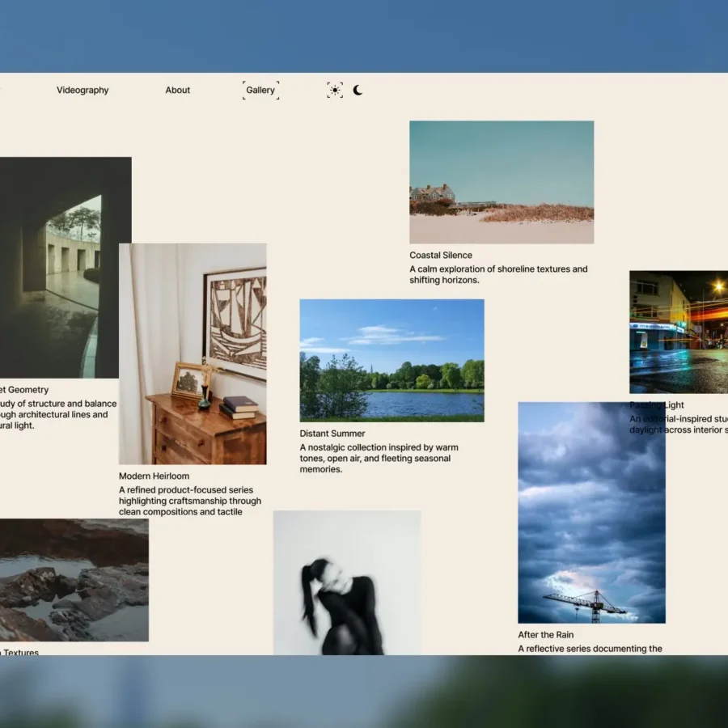This screenshot has height=728, width=728.
Task: Open the After the Rain cloud photo
Action: click(x=591, y=513)
